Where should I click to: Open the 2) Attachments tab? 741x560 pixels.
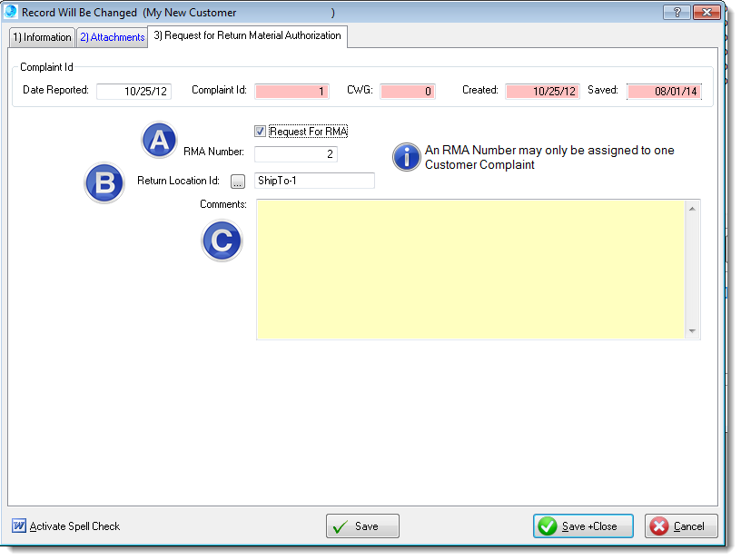(112, 37)
